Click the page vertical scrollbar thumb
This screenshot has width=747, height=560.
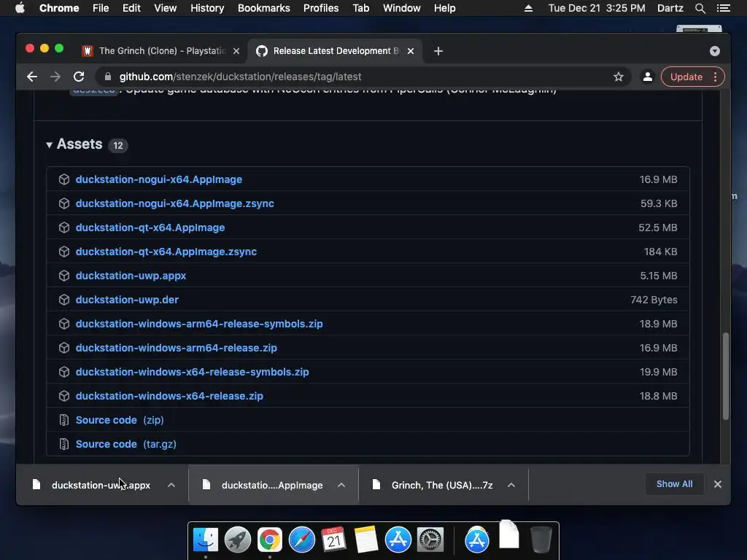(x=726, y=376)
